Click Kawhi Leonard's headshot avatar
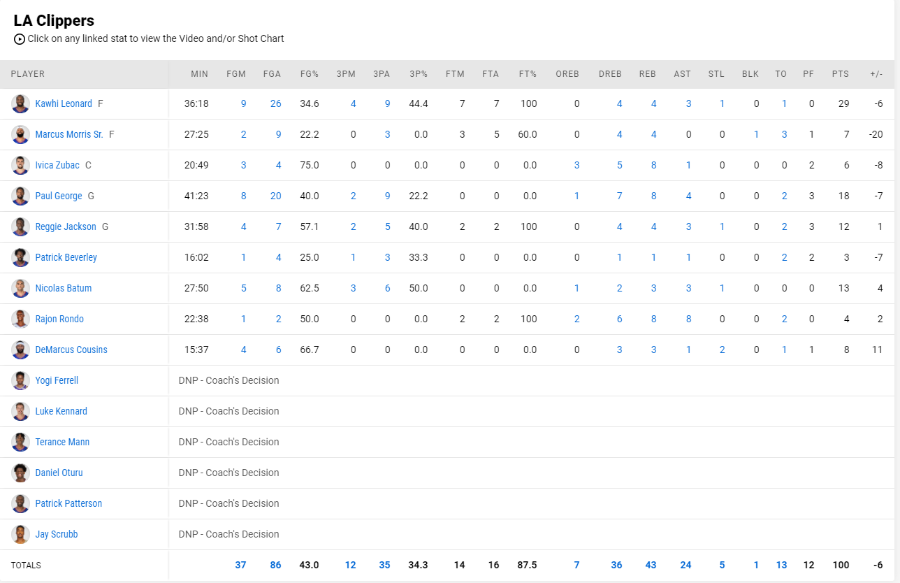 20,104
